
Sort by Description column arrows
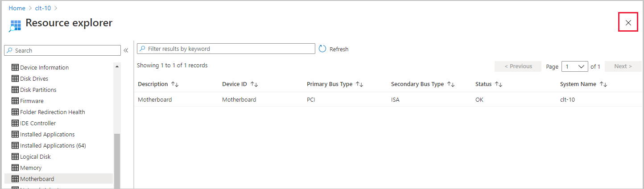(175, 84)
